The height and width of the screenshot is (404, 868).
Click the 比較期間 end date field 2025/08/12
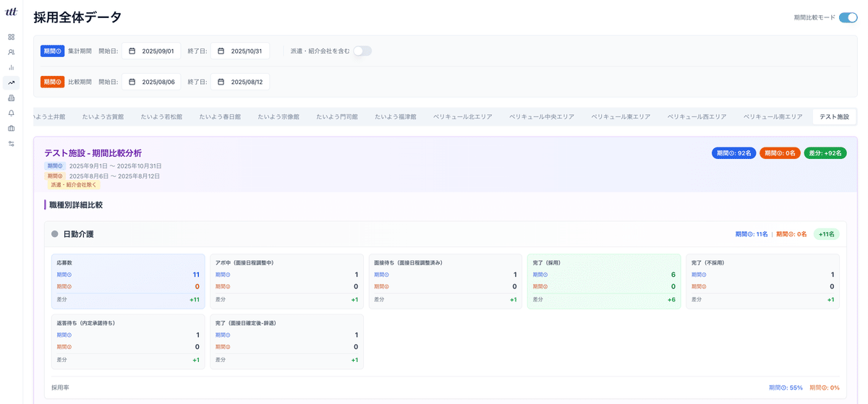240,82
